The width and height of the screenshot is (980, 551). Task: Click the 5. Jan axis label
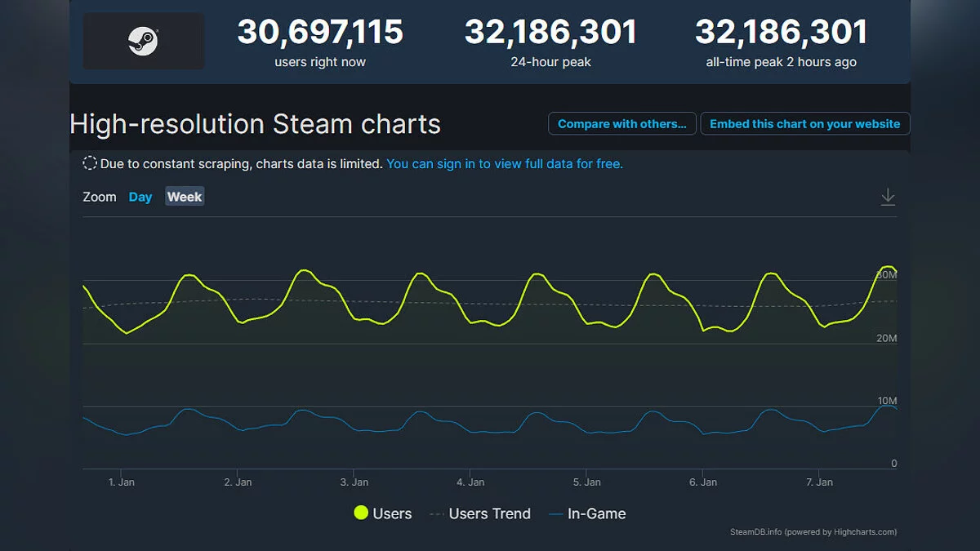pyautogui.click(x=586, y=482)
